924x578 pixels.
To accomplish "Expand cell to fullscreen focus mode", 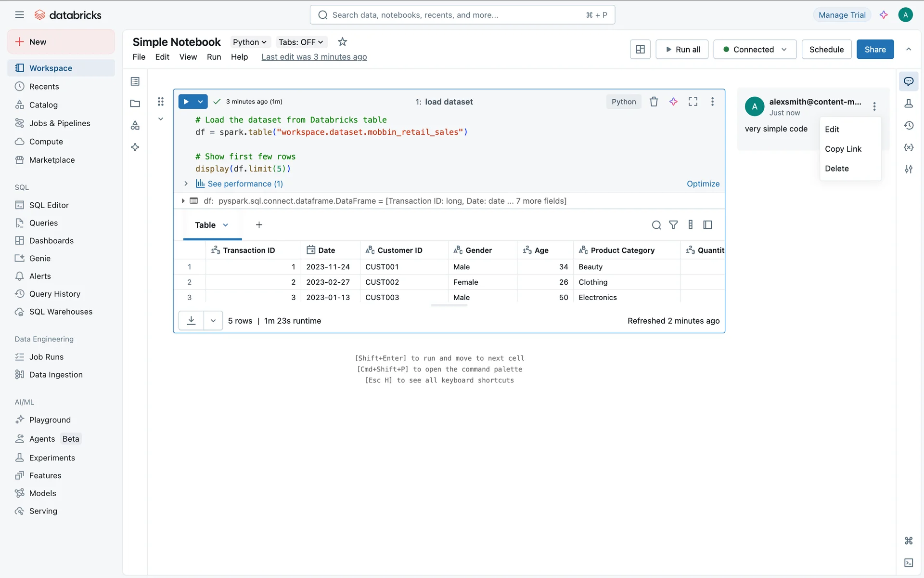I will pos(693,102).
